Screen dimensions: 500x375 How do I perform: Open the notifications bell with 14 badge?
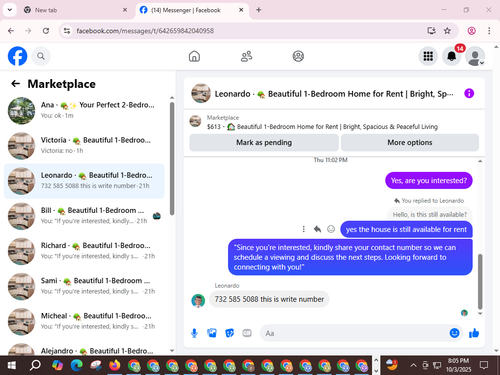[x=452, y=56]
